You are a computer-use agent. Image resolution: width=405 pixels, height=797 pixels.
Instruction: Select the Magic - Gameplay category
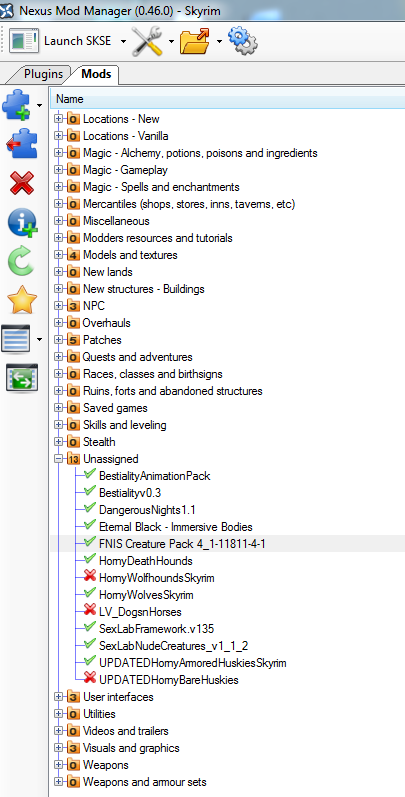(126, 170)
